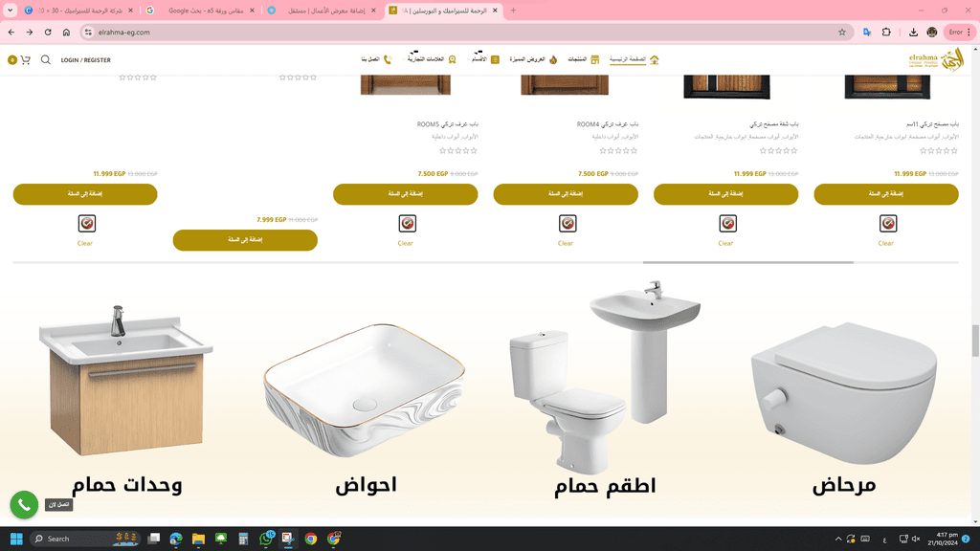Open the مرحاض toilet category image
This screenshot has height=551, width=980.
[844, 393]
